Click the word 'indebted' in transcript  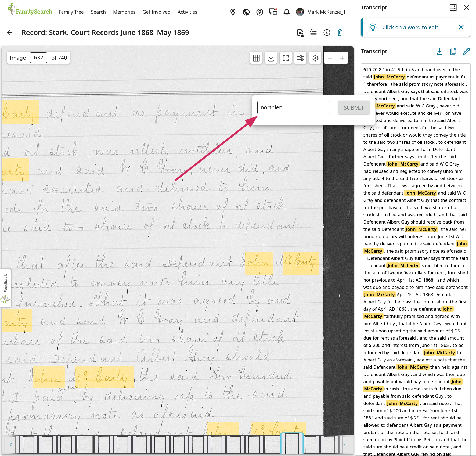[434, 265]
